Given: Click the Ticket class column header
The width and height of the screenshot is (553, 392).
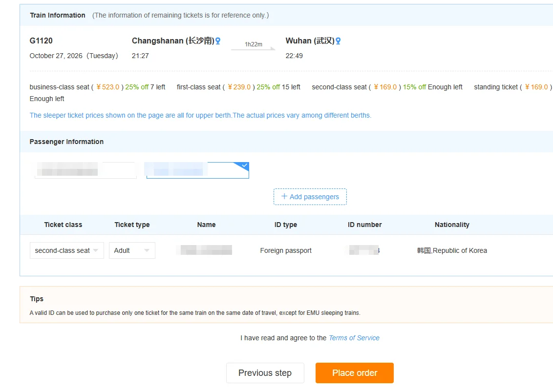Looking at the screenshot, I should click(63, 225).
